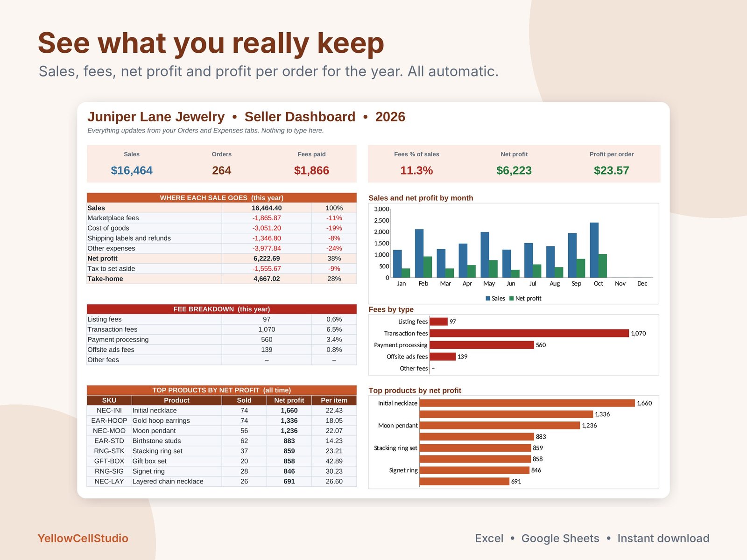
Task: Select the Per item column header
Action: (x=334, y=400)
